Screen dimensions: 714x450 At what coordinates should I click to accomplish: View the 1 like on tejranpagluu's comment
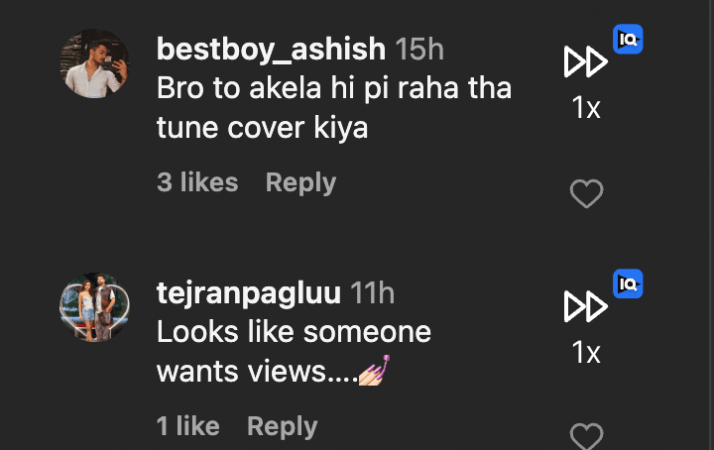tap(188, 426)
